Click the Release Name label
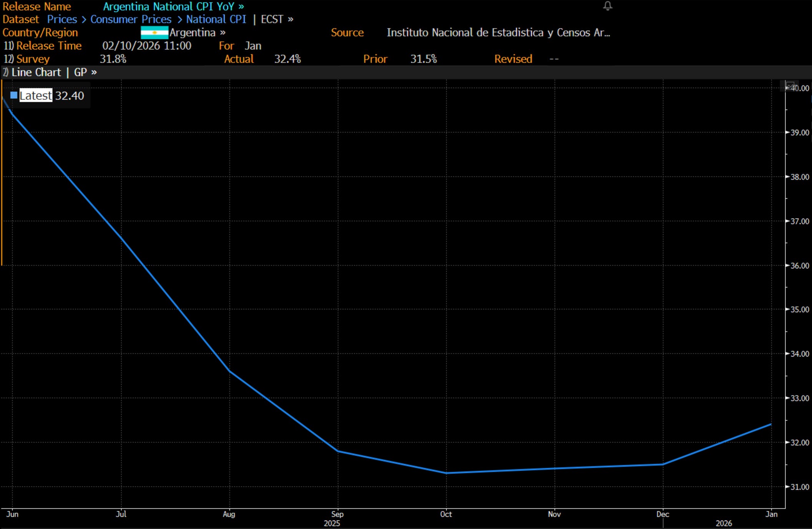This screenshot has width=812, height=529. click(x=37, y=7)
